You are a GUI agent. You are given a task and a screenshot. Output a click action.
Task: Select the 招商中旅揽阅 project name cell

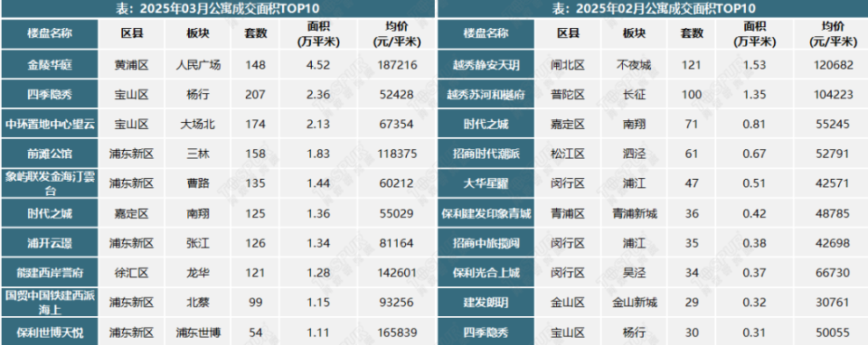[x=486, y=243]
